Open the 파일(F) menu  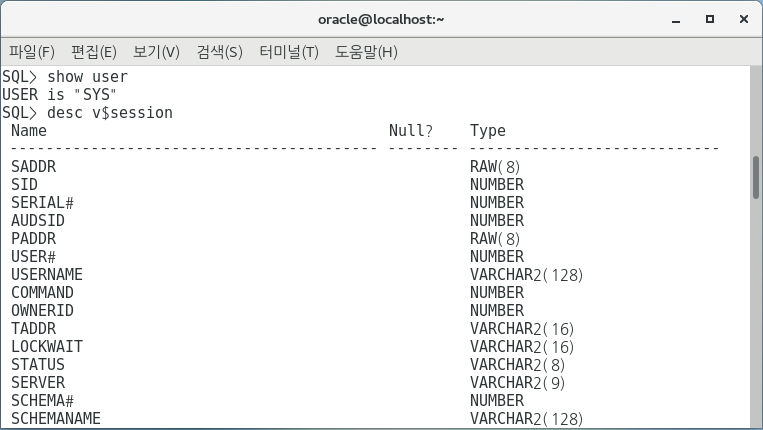tap(32, 52)
